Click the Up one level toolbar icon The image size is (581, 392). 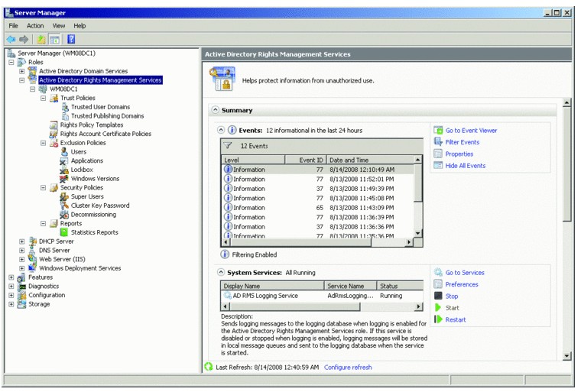pyautogui.click(x=41, y=39)
